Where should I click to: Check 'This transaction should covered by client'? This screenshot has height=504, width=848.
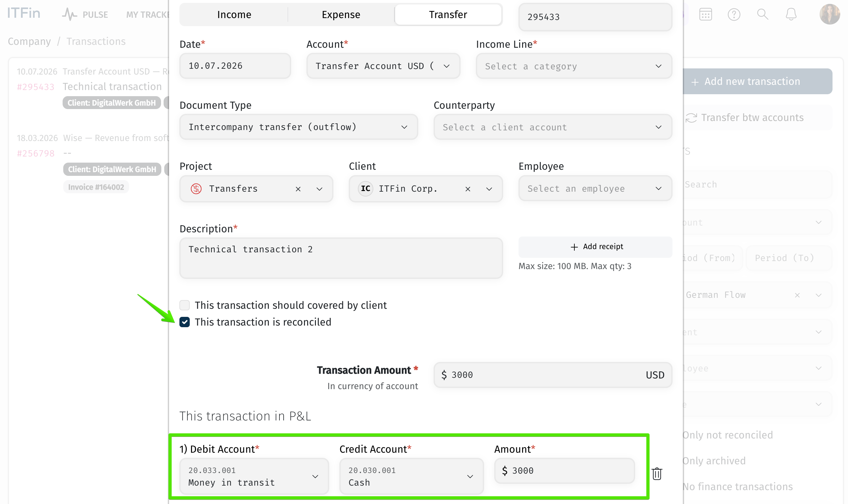(x=184, y=305)
